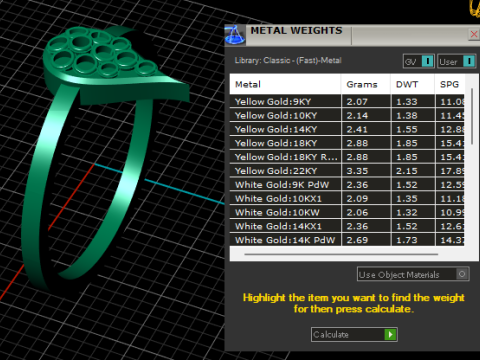
Task: Click the green Calculate arrow icon
Action: [390, 334]
